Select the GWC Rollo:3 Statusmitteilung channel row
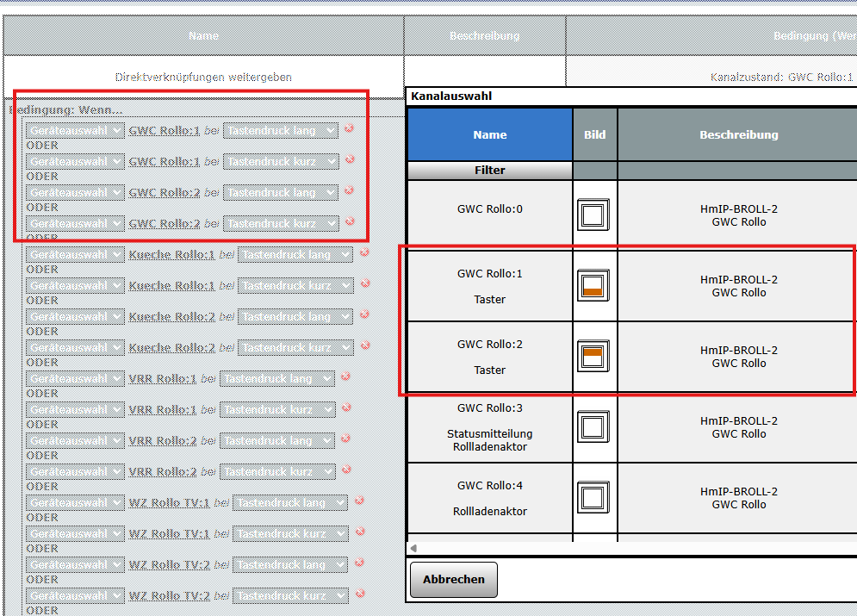The height and width of the screenshot is (616, 857). pyautogui.click(x=489, y=427)
